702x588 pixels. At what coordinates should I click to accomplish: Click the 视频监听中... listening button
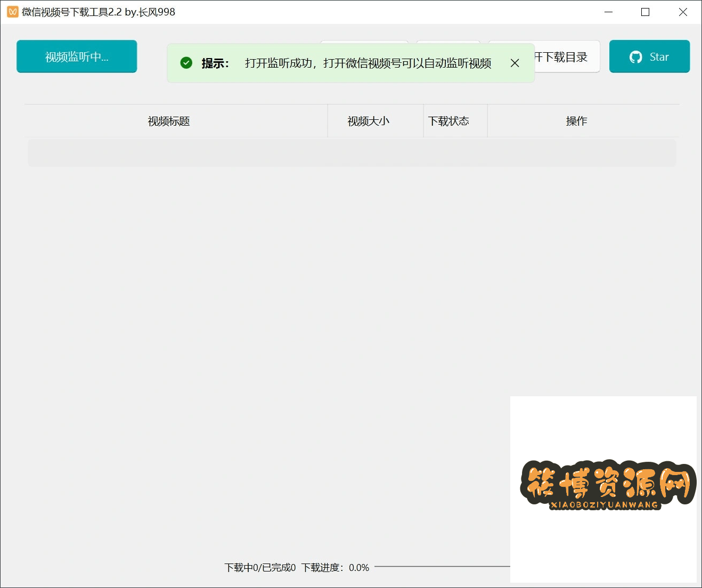point(77,56)
